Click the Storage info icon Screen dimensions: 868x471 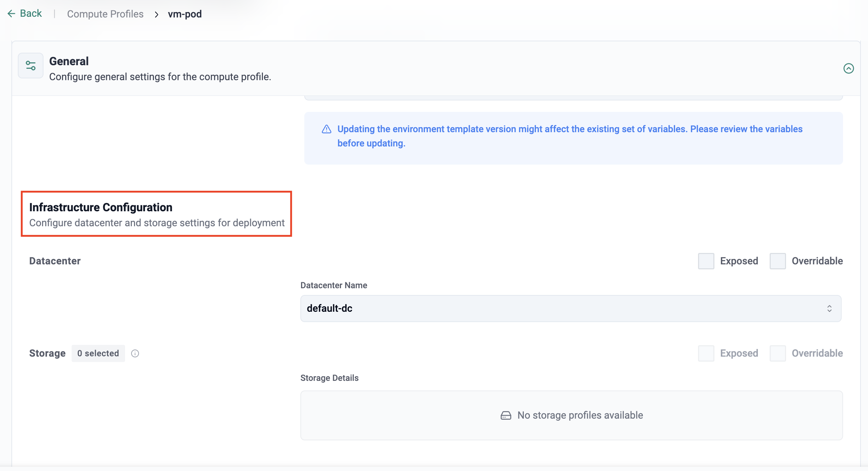135,353
